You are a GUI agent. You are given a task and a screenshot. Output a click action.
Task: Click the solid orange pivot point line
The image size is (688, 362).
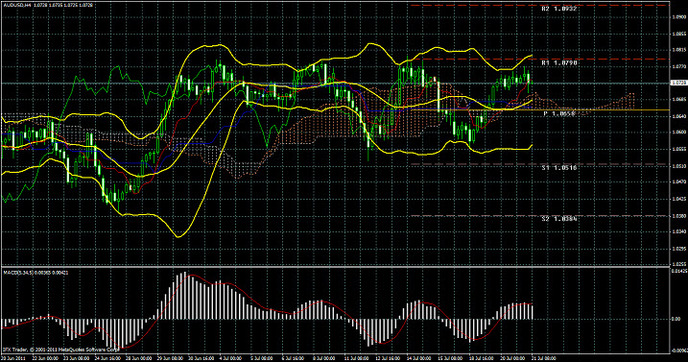pyautogui.click(x=540, y=110)
